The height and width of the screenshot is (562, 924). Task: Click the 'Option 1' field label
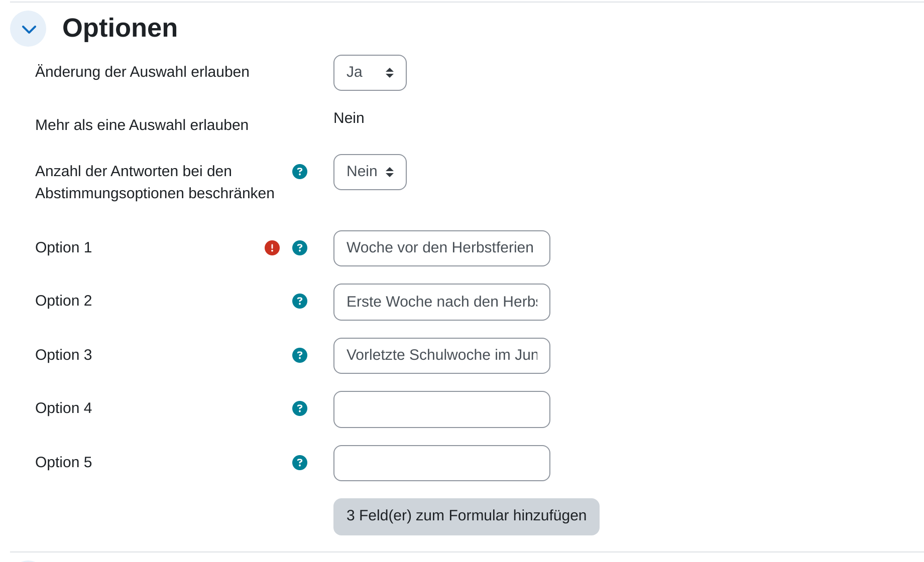pyautogui.click(x=63, y=247)
